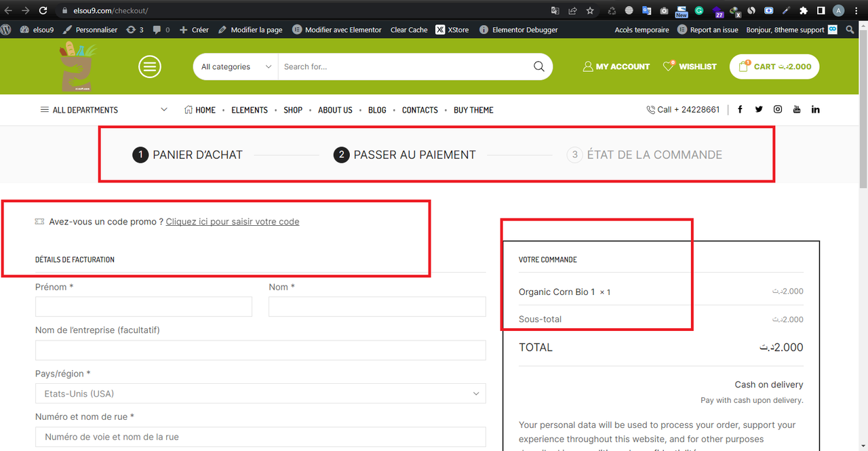Open the Chrome profile avatar
The image size is (868, 451).
(839, 11)
